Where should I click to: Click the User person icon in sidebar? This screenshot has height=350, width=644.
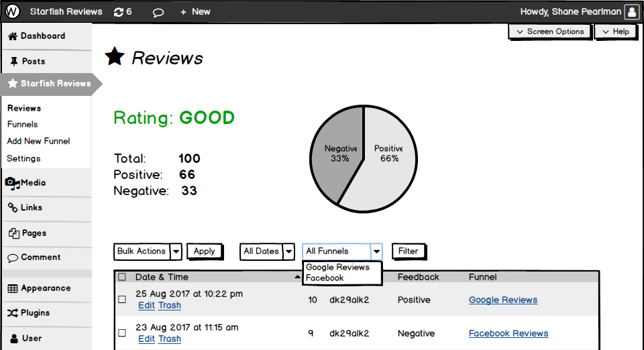click(14, 339)
